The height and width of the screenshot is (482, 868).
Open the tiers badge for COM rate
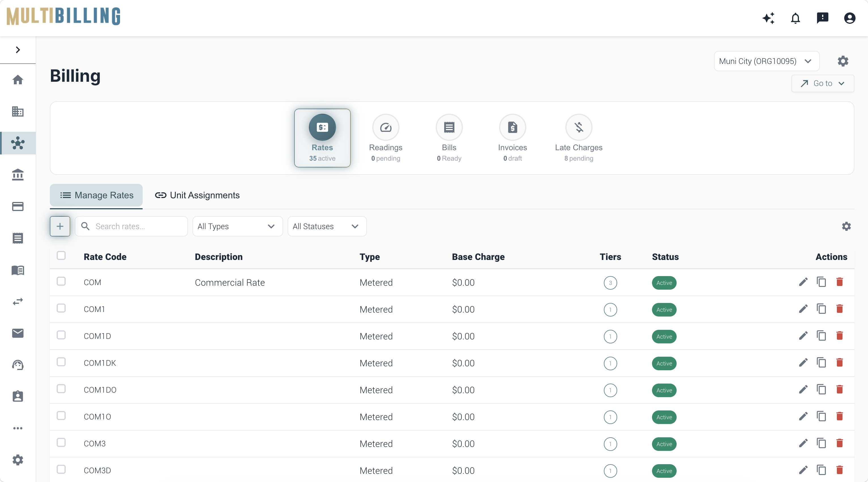pyautogui.click(x=610, y=283)
